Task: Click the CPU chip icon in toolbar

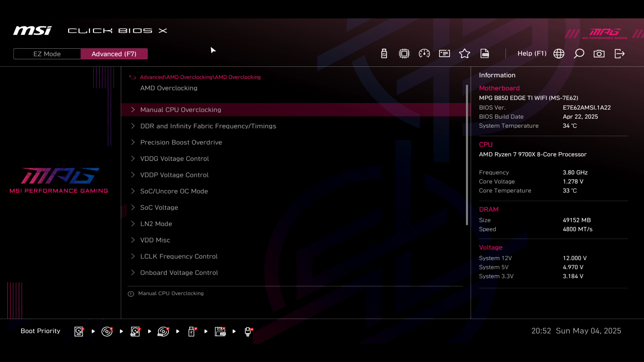Action: coord(404,54)
